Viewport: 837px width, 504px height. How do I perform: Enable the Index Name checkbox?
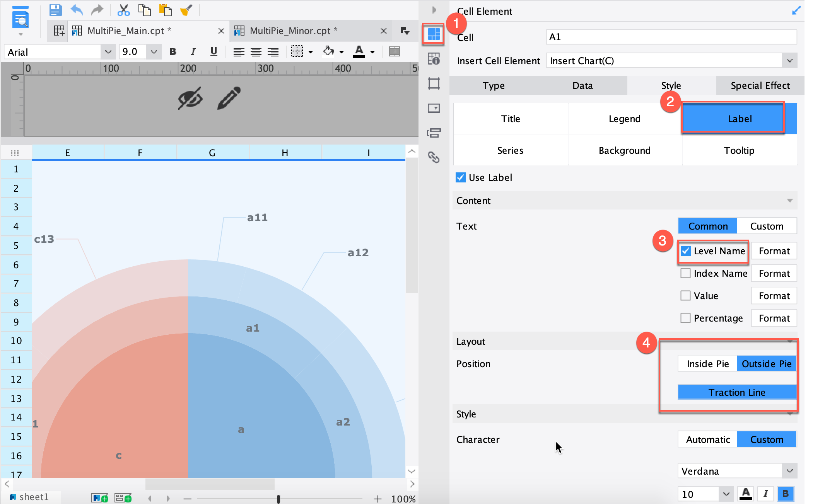click(685, 273)
